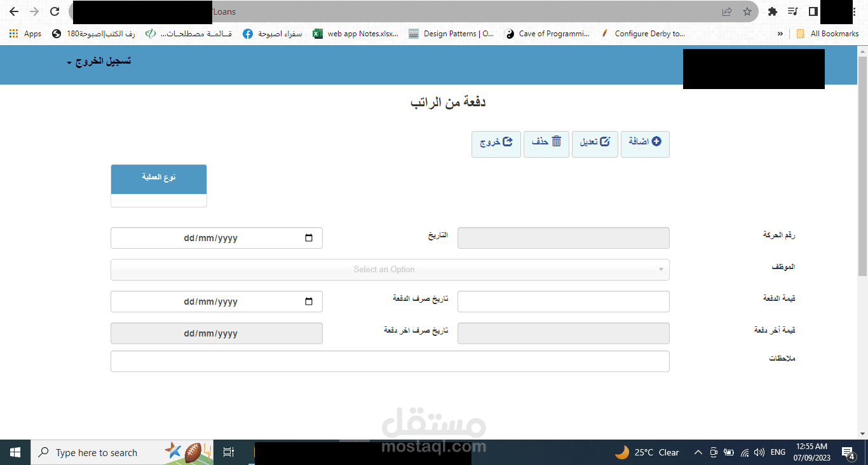Image resolution: width=868 pixels, height=465 pixels.
Task: Open the web app Notes.xlsx bookmark
Action: click(356, 34)
